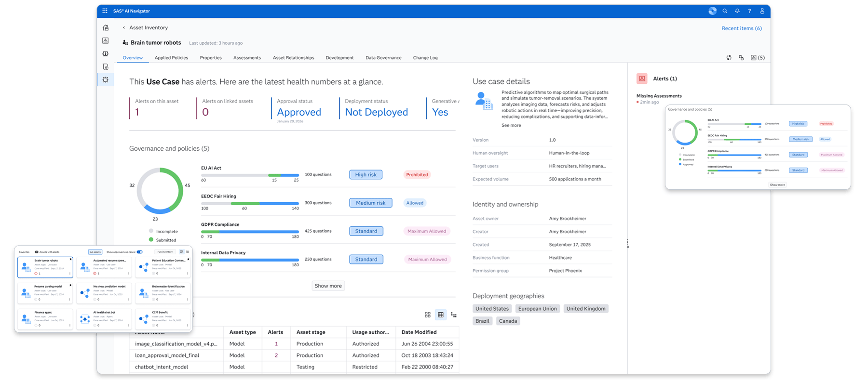Viewport: 868px width, 380px height.
Task: Click the panel splitter handle beside Alerts
Action: point(627,244)
